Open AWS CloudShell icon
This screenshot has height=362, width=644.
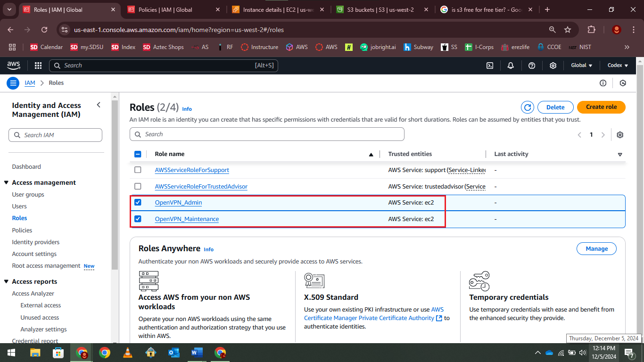(x=490, y=66)
